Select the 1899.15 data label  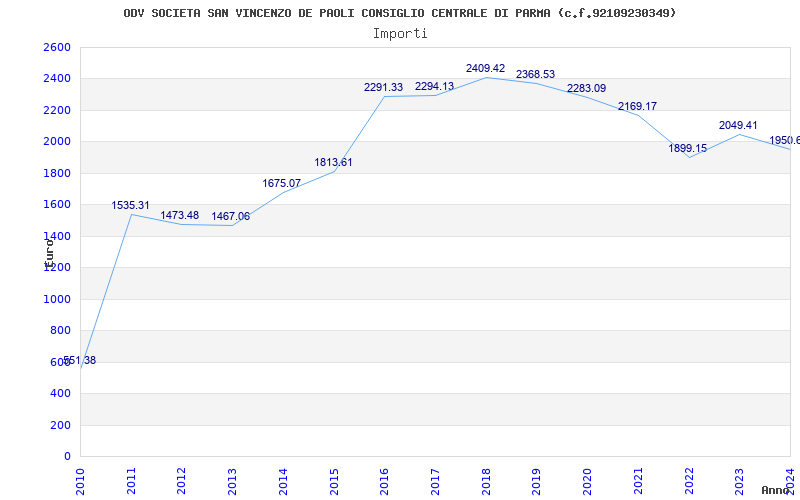pos(688,148)
